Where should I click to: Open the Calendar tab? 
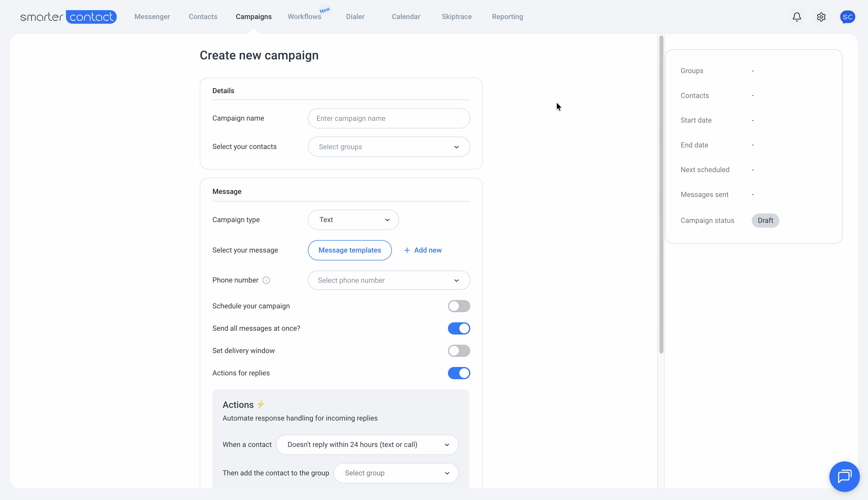click(x=406, y=17)
